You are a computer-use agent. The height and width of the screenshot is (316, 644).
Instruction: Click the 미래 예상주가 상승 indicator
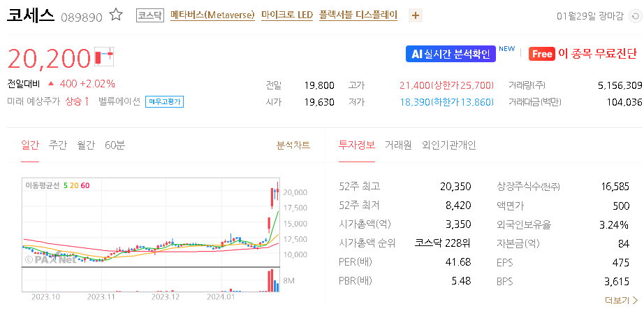(x=48, y=101)
